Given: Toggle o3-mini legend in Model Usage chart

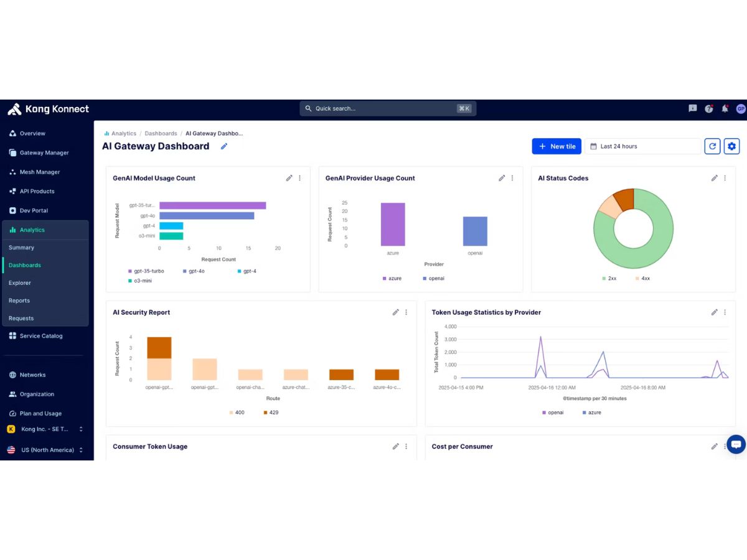Looking at the screenshot, I should [140, 281].
